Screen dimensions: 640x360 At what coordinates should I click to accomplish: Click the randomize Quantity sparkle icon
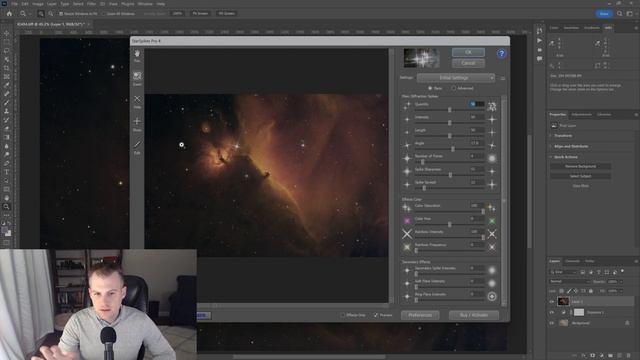pos(492,107)
